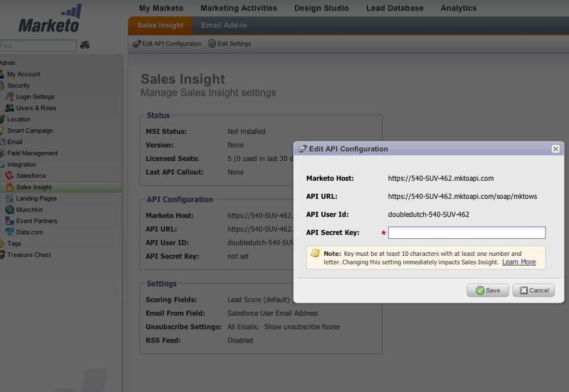Select Sales Insight tree item
This screenshot has width=569, height=392.
[x=34, y=187]
